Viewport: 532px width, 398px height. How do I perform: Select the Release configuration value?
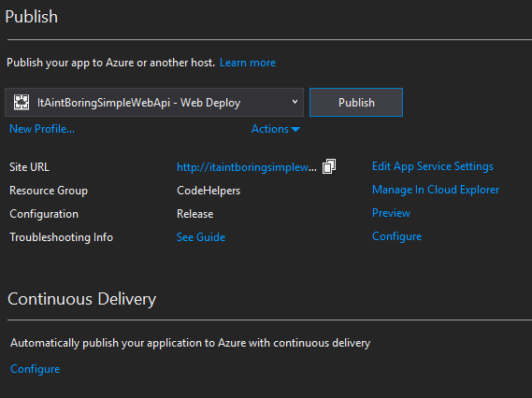click(195, 214)
